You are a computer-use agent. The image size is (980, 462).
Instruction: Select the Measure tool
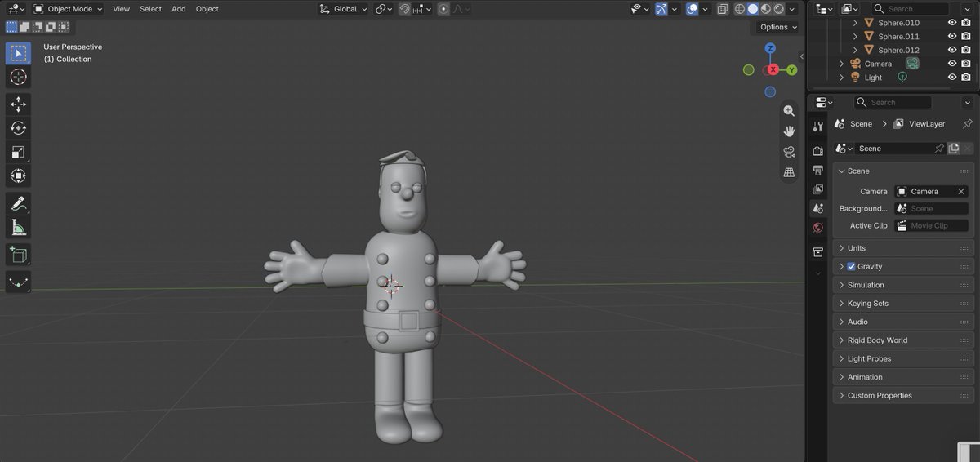(x=18, y=227)
